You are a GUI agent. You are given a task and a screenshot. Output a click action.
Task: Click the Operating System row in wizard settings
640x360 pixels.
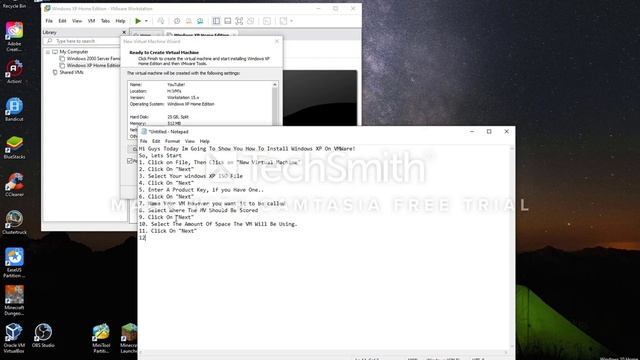tap(200, 104)
